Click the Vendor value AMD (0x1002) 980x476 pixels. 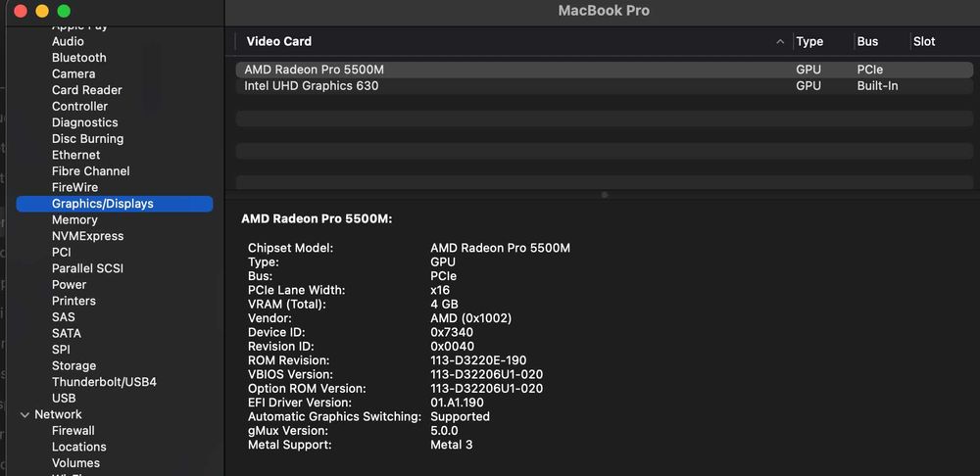click(470, 318)
